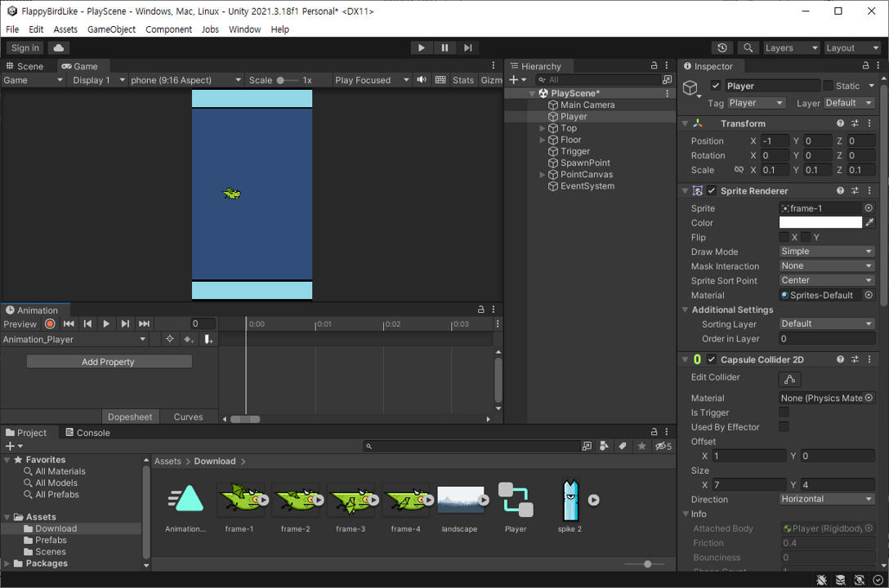Viewport: 889px width, 588px height.
Task: Expand the PointCanvas object in Hierarchy
Action: (542, 175)
